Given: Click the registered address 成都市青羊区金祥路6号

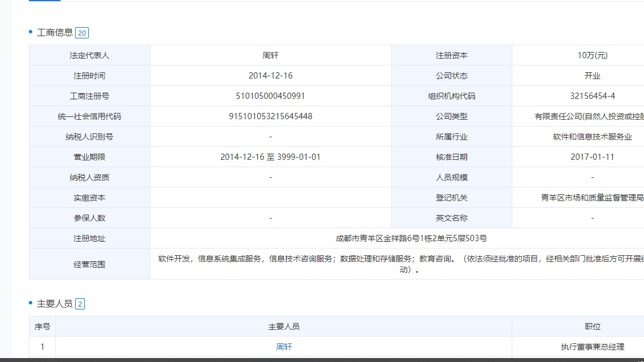Looking at the screenshot, I should pos(411,238).
